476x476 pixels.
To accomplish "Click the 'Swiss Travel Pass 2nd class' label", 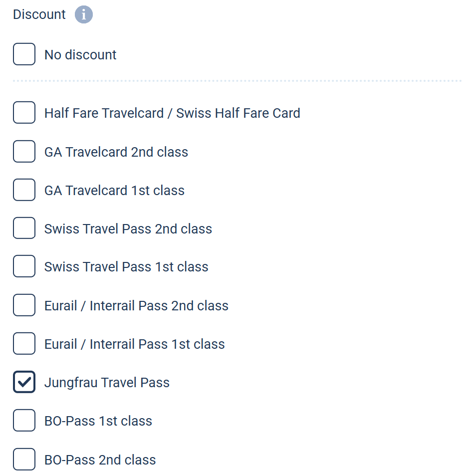I will pyautogui.click(x=128, y=229).
